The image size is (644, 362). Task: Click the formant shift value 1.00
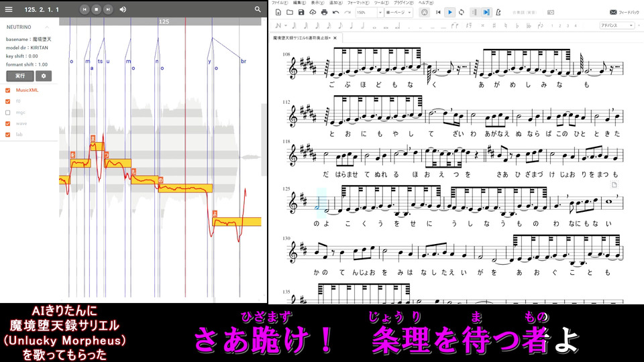(x=42, y=64)
